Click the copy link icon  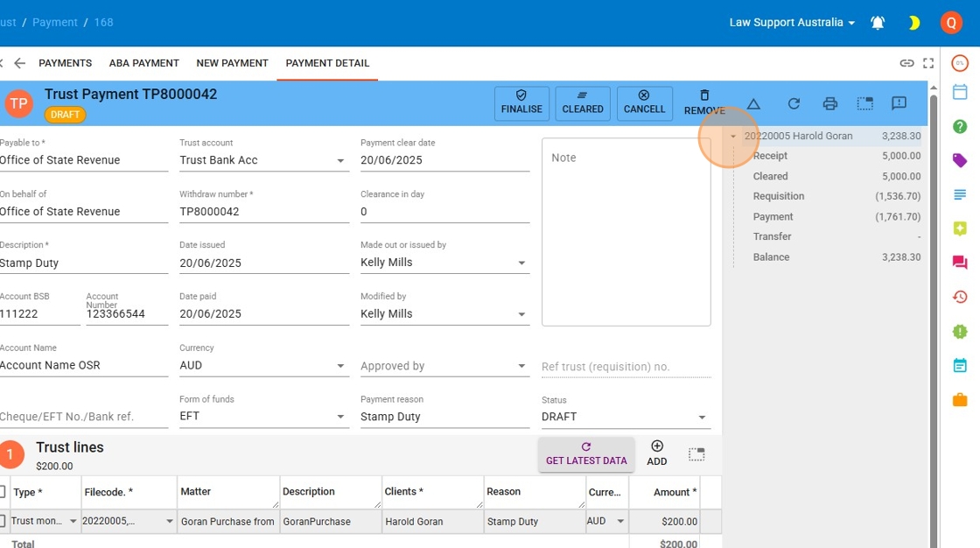(907, 63)
